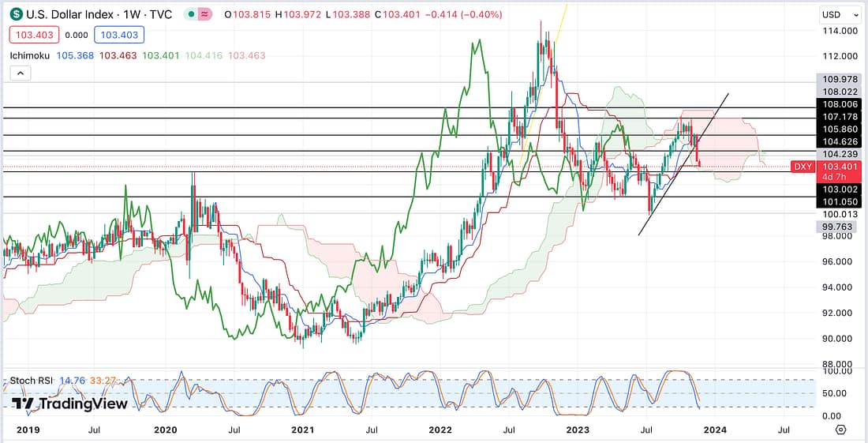
Task: Open the USD currency dropdown
Action: pyautogui.click(x=840, y=14)
